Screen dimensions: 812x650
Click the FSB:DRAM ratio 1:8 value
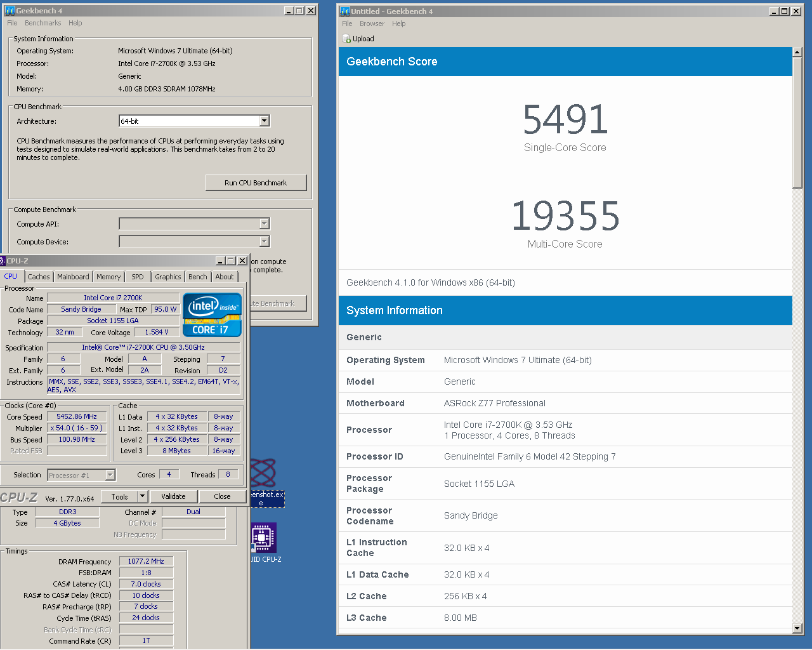click(x=146, y=573)
